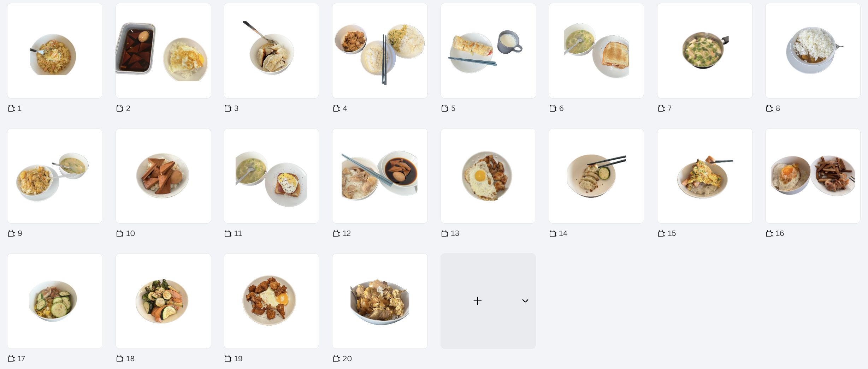Click the label of frame 15
The height and width of the screenshot is (369, 868).
[672, 233]
